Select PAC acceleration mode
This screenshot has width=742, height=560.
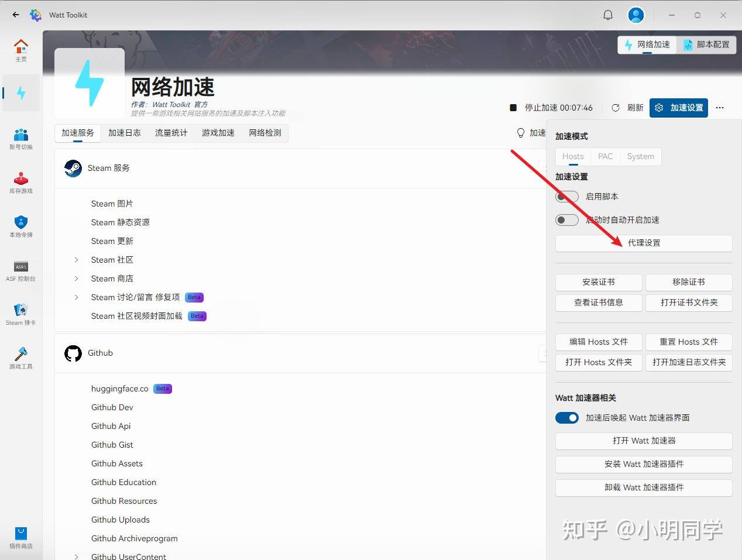click(605, 156)
